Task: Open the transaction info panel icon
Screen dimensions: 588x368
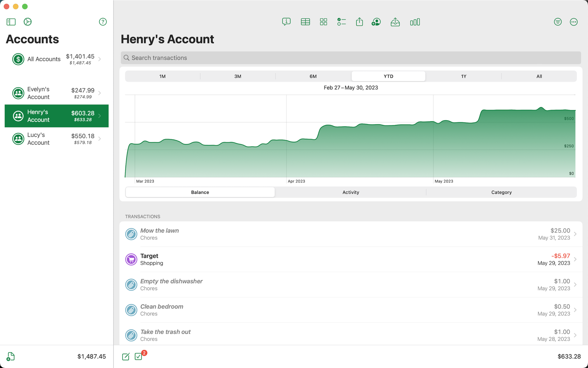Action: [286, 22]
